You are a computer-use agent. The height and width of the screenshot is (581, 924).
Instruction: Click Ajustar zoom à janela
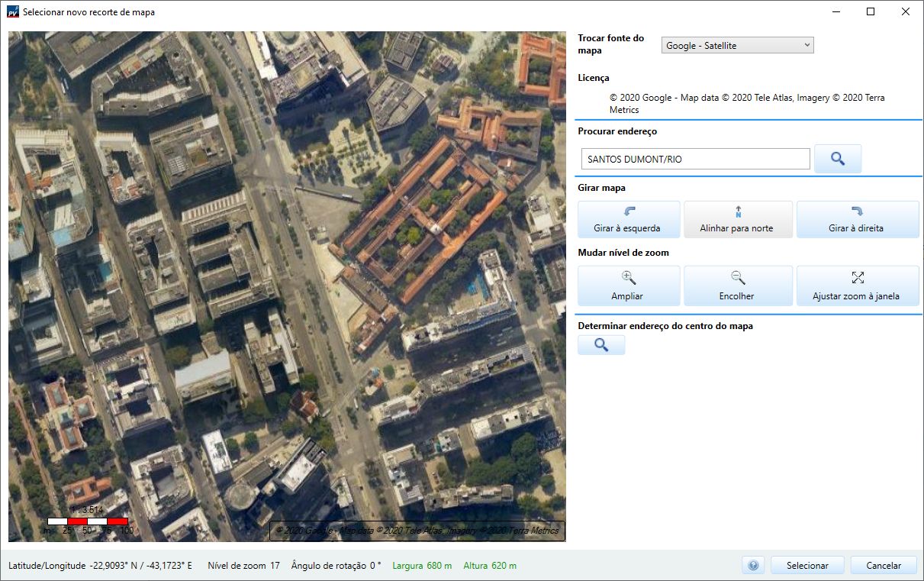(x=857, y=286)
